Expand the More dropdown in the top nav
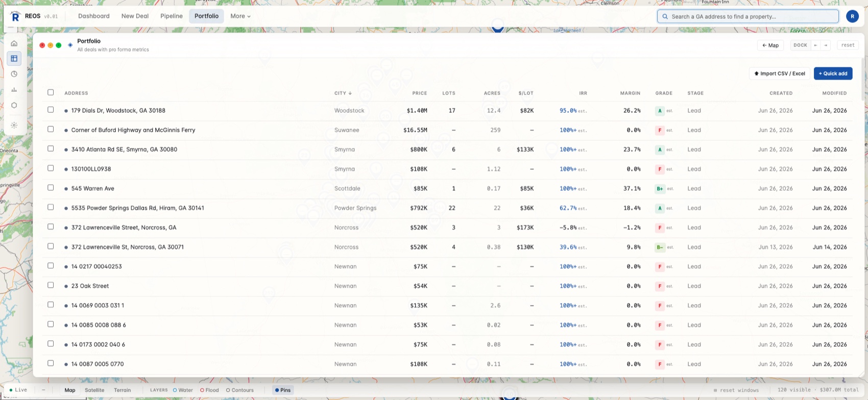 tap(240, 16)
